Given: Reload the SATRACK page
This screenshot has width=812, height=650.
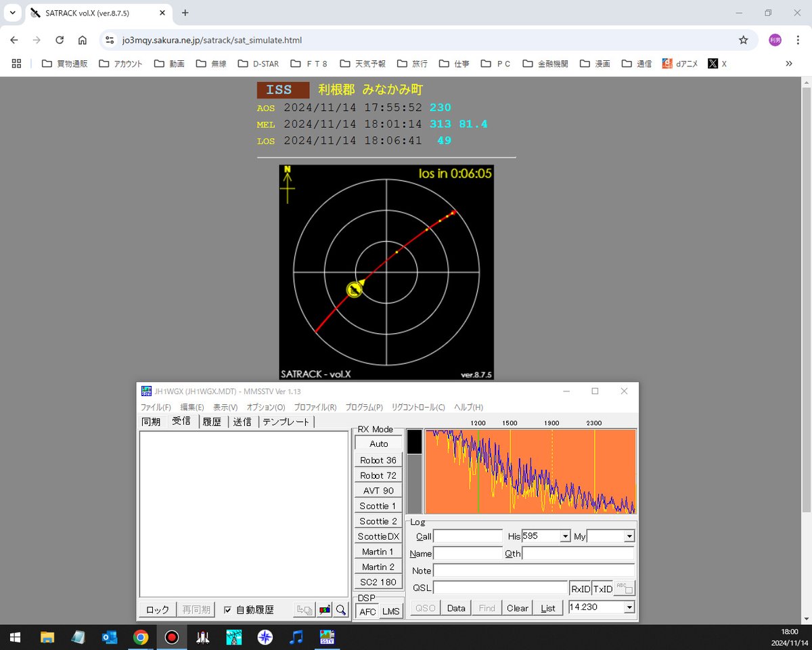Looking at the screenshot, I should (x=60, y=40).
